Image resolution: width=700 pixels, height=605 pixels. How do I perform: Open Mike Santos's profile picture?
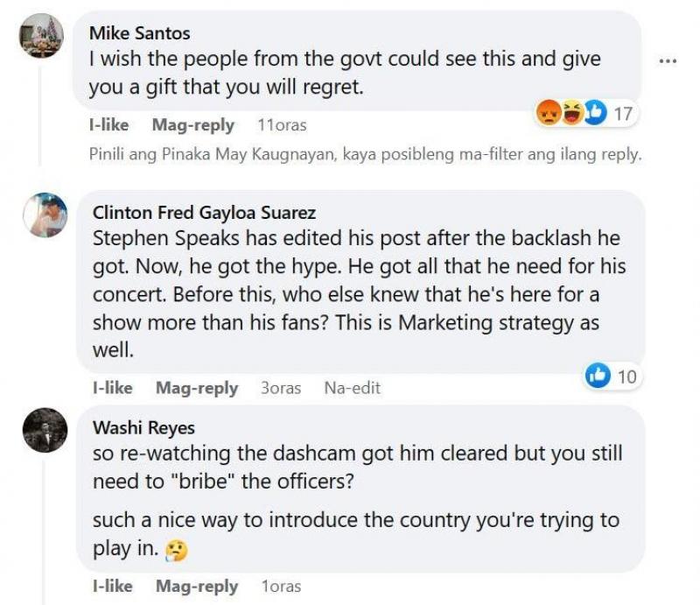click(x=42, y=36)
